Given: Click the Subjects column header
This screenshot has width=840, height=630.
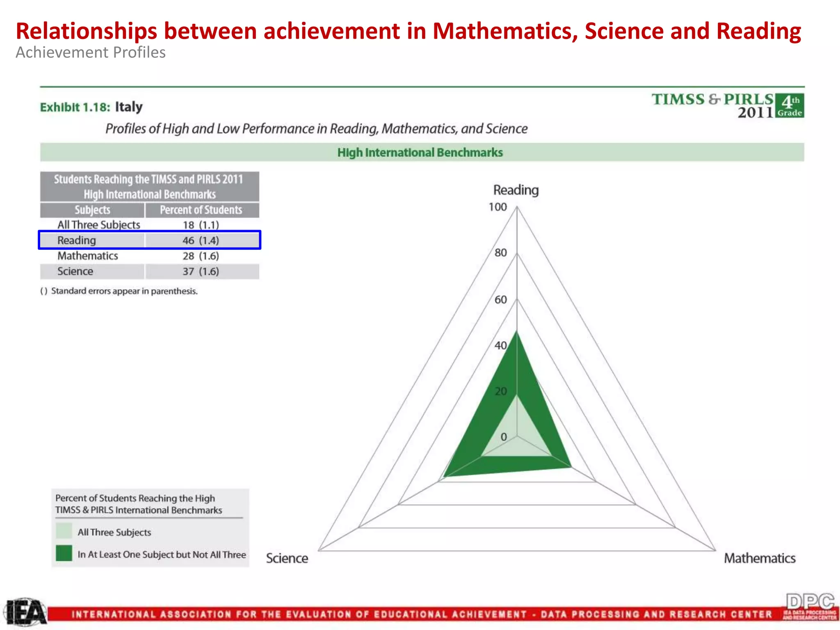Looking at the screenshot, I should tap(92, 210).
